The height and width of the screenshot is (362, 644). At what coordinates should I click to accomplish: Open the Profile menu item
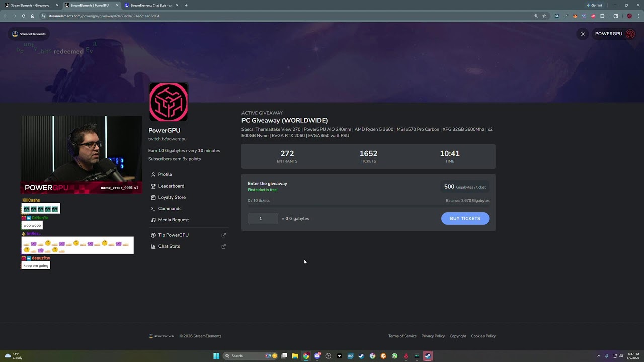click(x=165, y=174)
